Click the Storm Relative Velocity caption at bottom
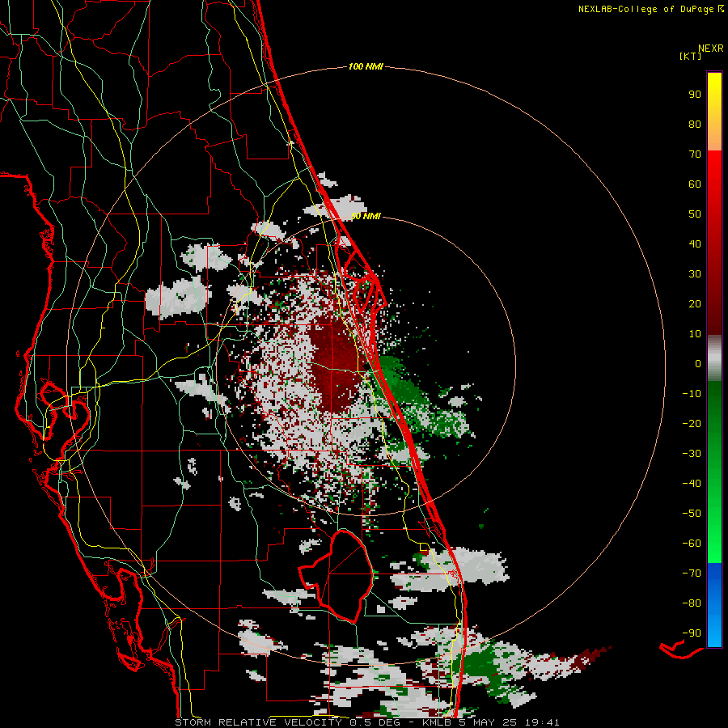This screenshot has width=728, height=728. pyautogui.click(x=366, y=722)
